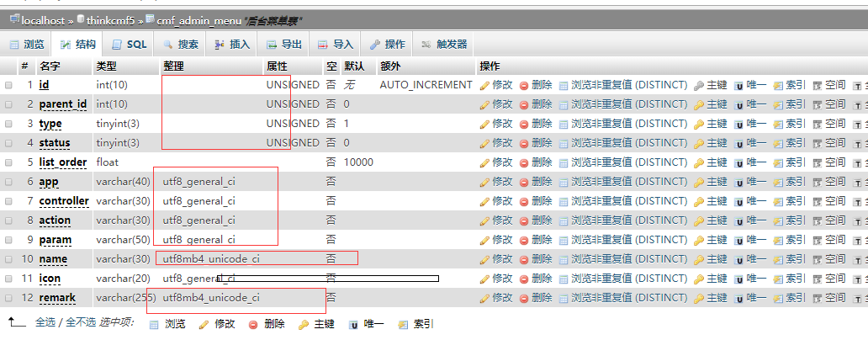This screenshot has width=868, height=340.
Task: Click the red delete icon for parent_id row
Action: [524, 104]
